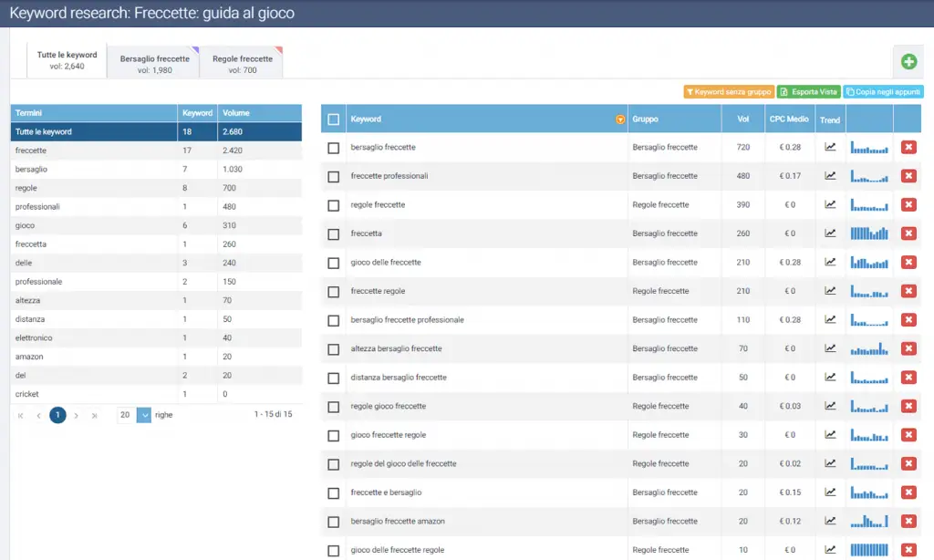Remove 'freccette regole' keyword row
This screenshot has height=560, width=934.
click(x=908, y=291)
